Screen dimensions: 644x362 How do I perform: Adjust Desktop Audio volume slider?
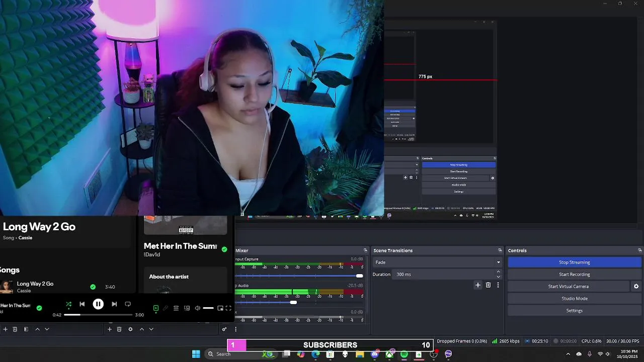click(299, 302)
